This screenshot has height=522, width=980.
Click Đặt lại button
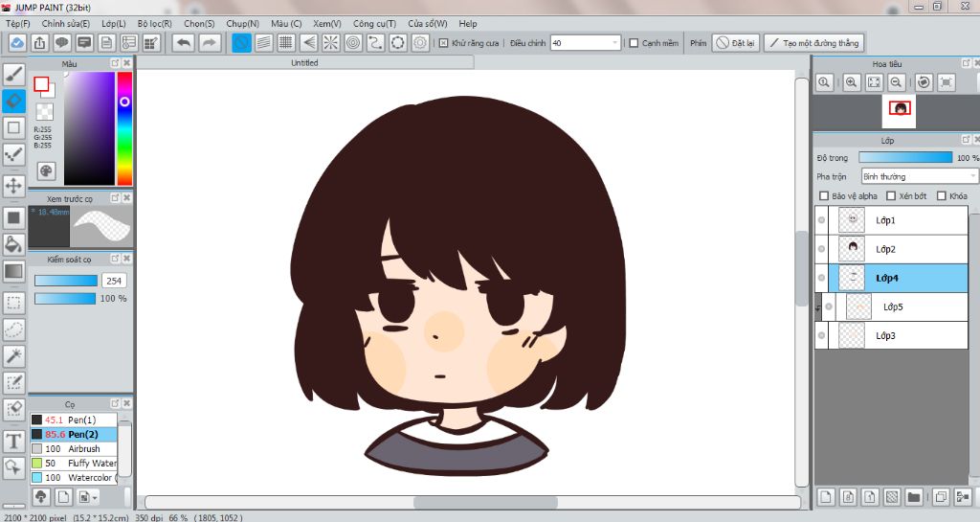[736, 43]
